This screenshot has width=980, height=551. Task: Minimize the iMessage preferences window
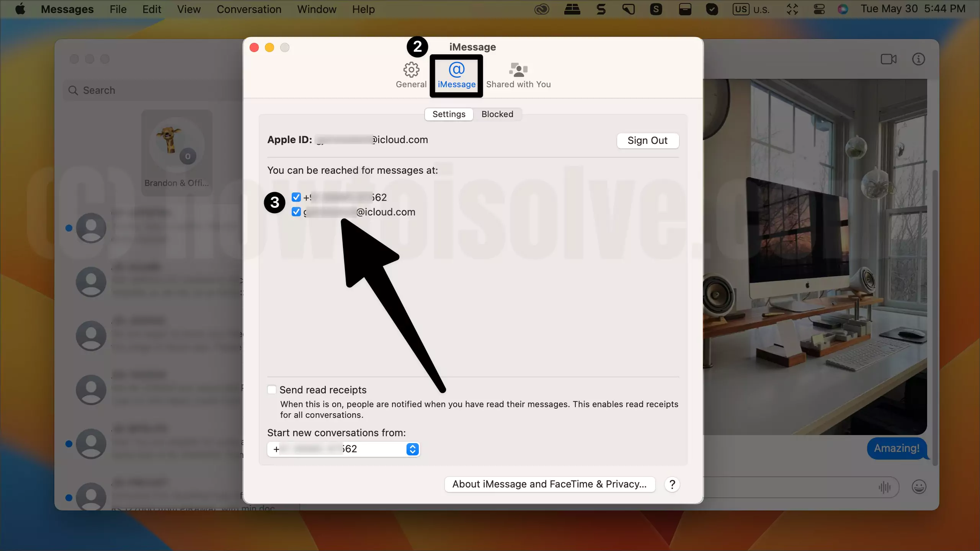[269, 47]
